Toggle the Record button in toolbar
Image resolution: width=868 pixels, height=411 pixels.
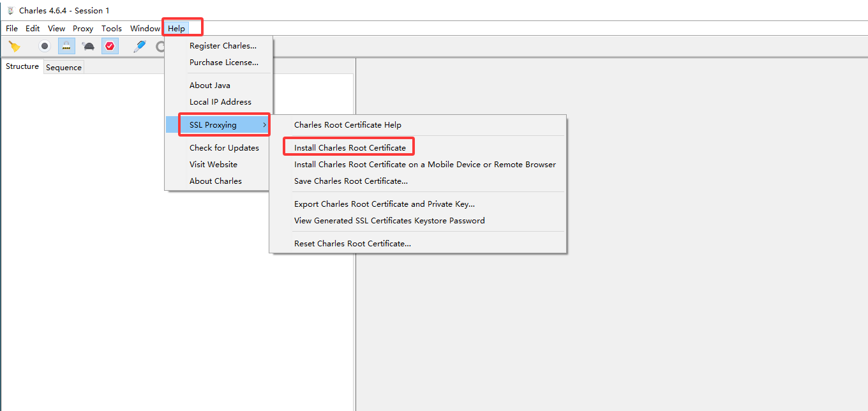(44, 46)
